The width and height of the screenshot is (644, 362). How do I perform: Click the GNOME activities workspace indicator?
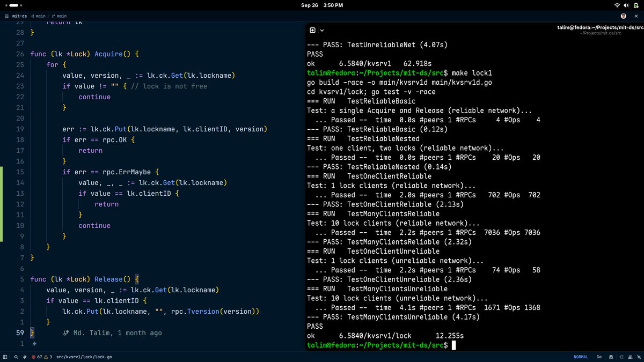click(x=14, y=5)
